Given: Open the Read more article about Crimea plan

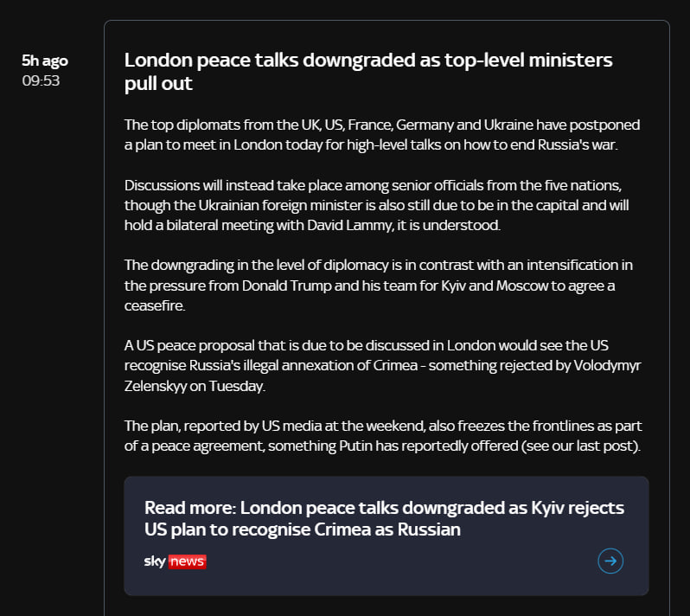Looking at the screenshot, I should (x=384, y=518).
